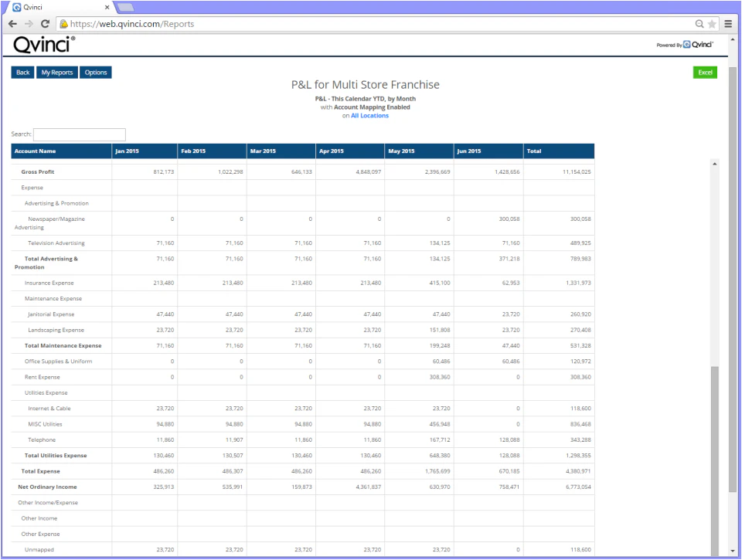Open the Chrome menu (hamburger icon)
This screenshot has width=742, height=560.
727,24
